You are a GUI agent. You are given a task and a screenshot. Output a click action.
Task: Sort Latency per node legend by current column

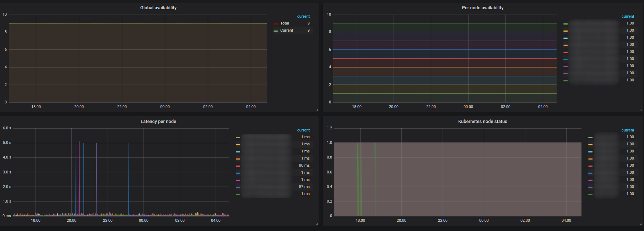303,130
